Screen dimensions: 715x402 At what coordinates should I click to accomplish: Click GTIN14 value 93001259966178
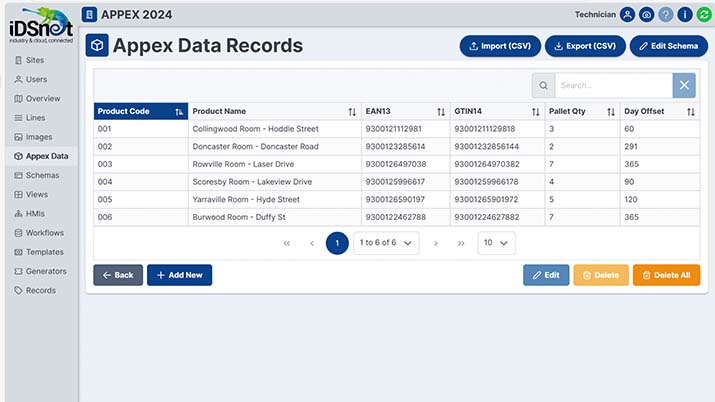click(x=486, y=182)
